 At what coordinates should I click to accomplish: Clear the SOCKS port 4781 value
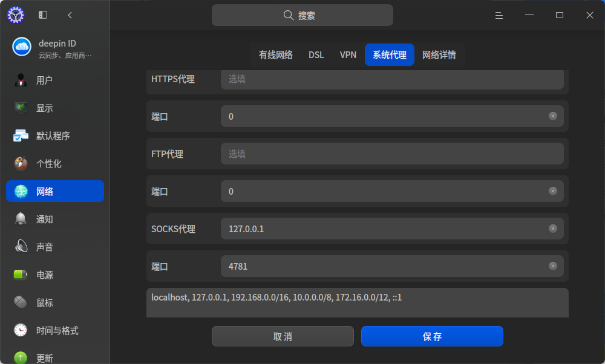(x=553, y=266)
